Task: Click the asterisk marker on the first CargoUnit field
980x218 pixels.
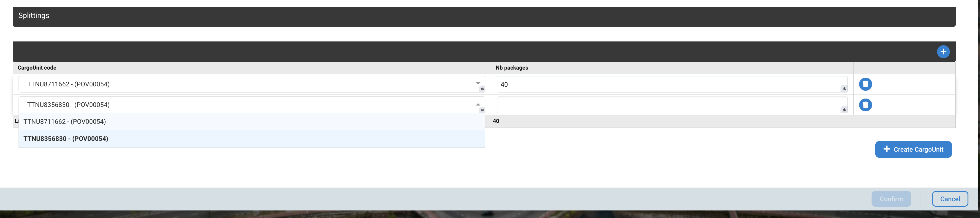Action: click(482, 89)
